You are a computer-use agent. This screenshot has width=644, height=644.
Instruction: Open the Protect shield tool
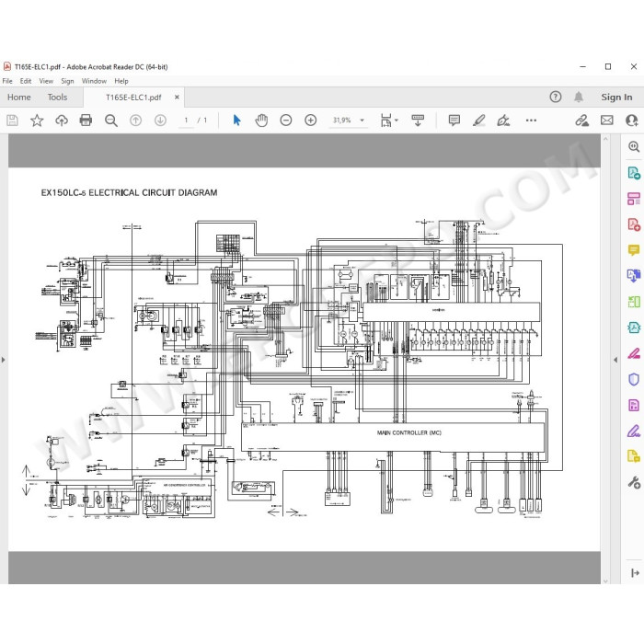pyautogui.click(x=634, y=379)
